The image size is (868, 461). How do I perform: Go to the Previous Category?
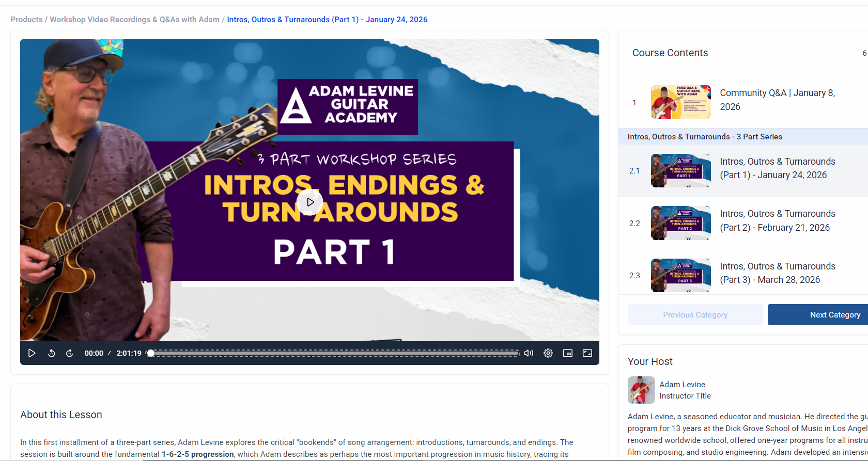(x=695, y=315)
